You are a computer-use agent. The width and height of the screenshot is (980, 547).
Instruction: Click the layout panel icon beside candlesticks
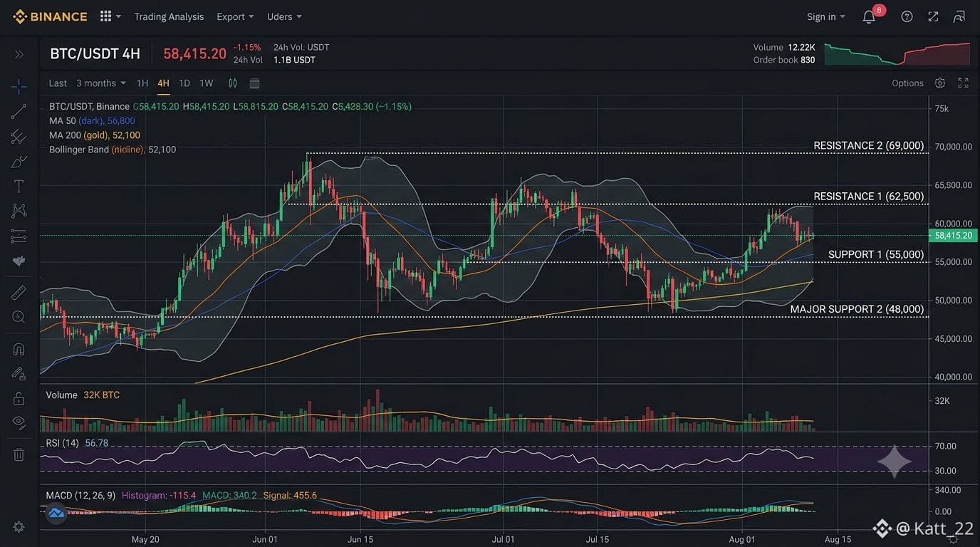click(x=254, y=83)
